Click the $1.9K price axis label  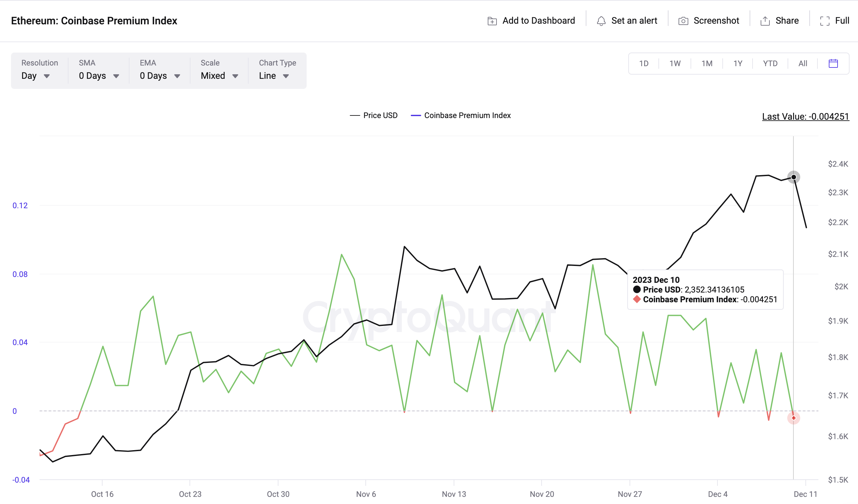838,321
